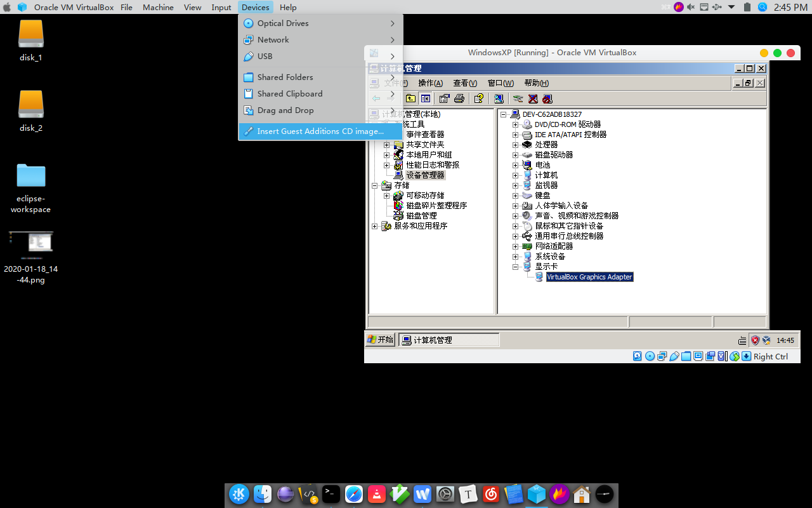
Task: Click the help toolbar icon
Action: pyautogui.click(x=479, y=98)
